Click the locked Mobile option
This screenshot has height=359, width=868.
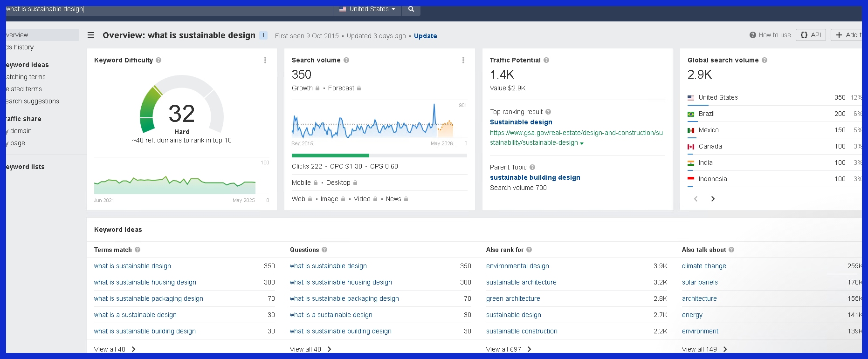tap(305, 183)
